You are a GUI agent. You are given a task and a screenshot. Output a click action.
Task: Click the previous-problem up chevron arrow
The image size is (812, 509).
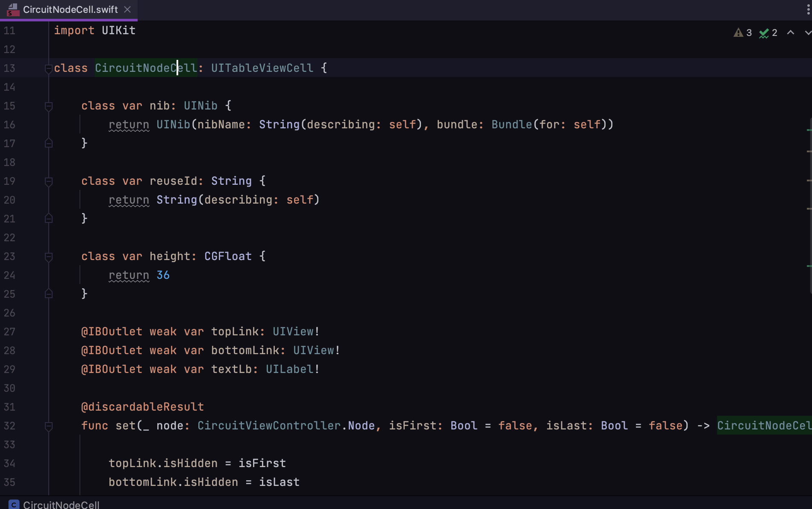click(x=790, y=33)
